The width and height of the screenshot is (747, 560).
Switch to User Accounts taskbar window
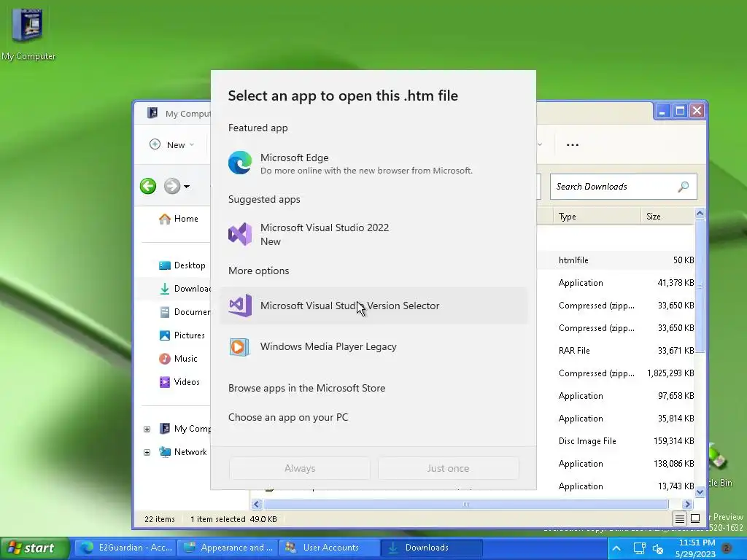tap(330, 548)
